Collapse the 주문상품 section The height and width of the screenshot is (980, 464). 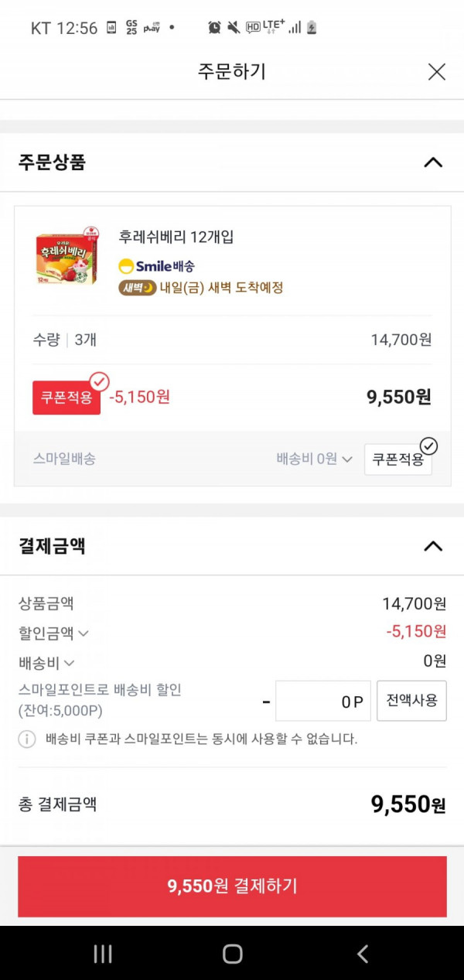coord(433,162)
